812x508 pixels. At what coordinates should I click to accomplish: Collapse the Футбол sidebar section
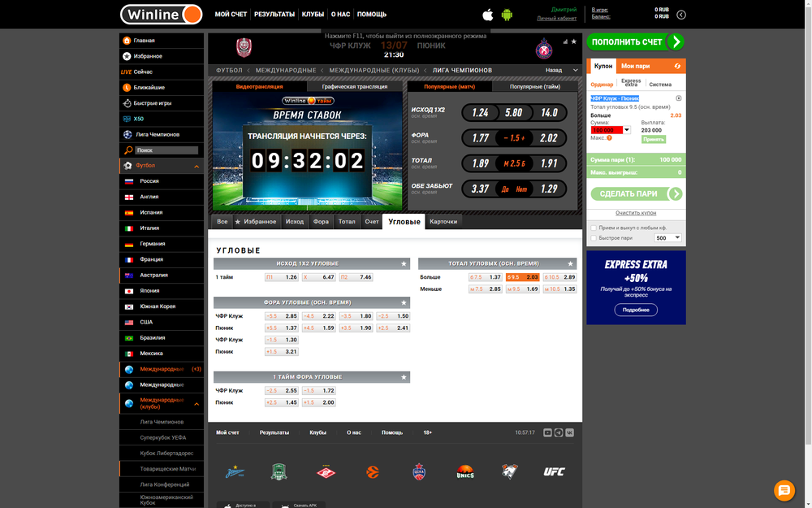(197, 167)
